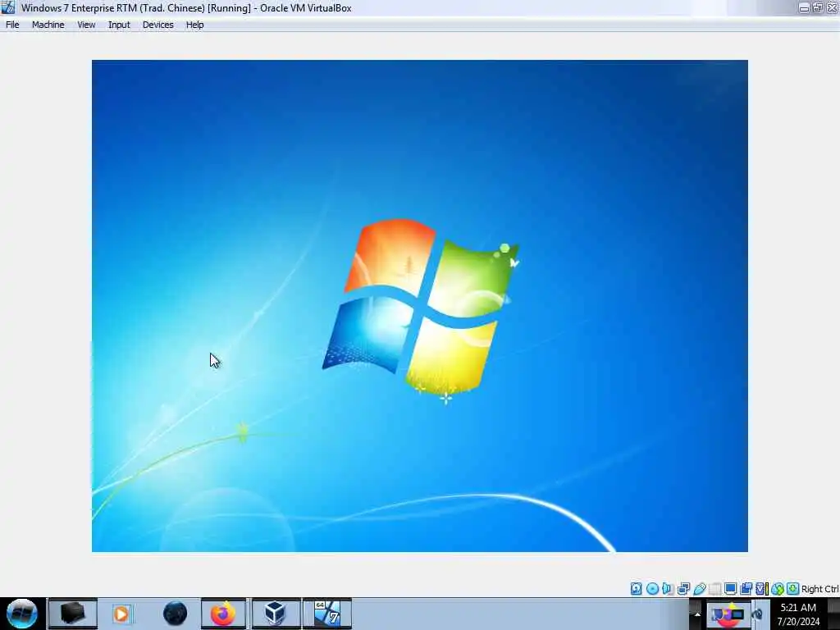Click the keyboard capture green arrow icon
This screenshot has height=630, width=840.
[793, 589]
